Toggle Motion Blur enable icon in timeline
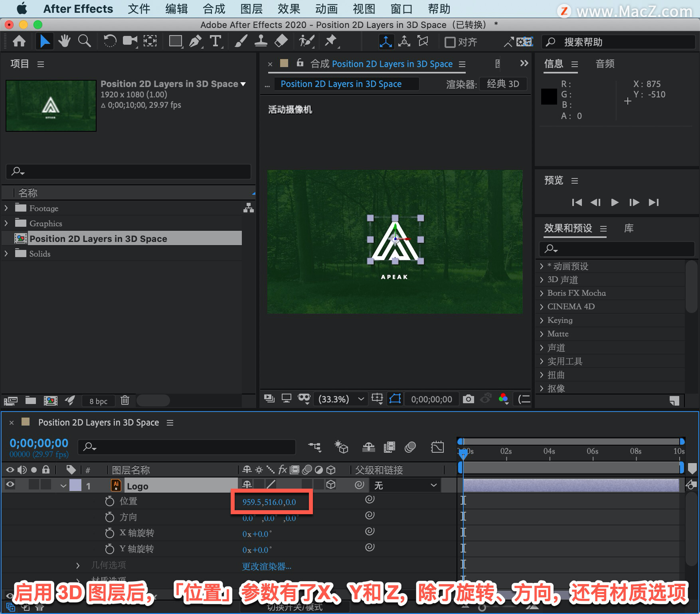 [410, 447]
